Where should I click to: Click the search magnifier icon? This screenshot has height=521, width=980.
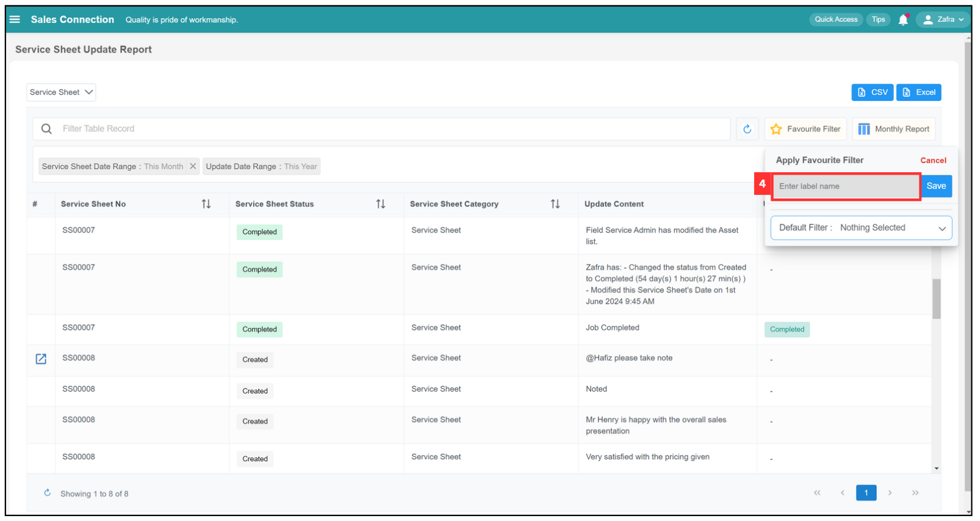(x=46, y=129)
